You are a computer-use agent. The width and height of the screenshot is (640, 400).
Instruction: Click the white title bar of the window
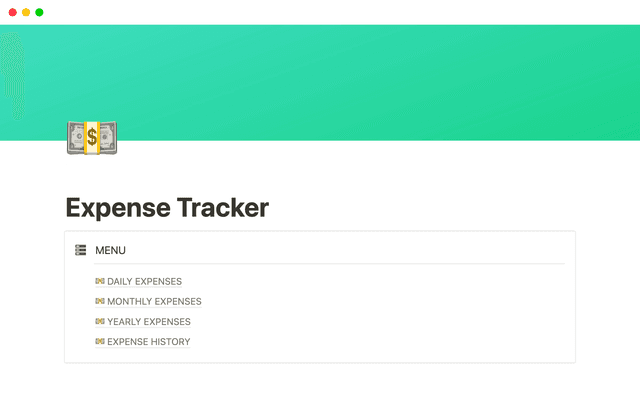point(320,12)
